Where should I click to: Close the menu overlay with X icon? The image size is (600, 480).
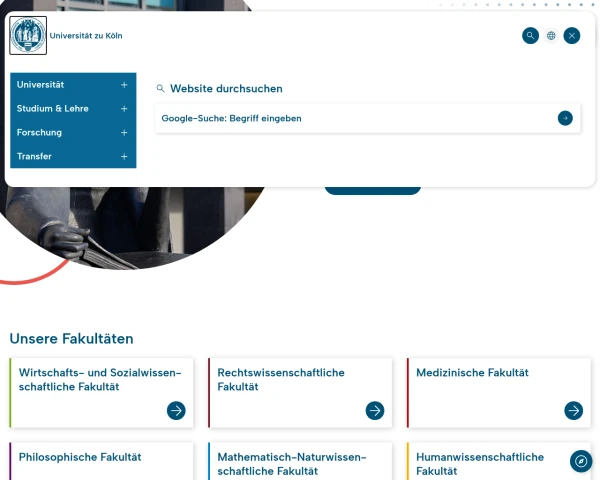coord(572,36)
